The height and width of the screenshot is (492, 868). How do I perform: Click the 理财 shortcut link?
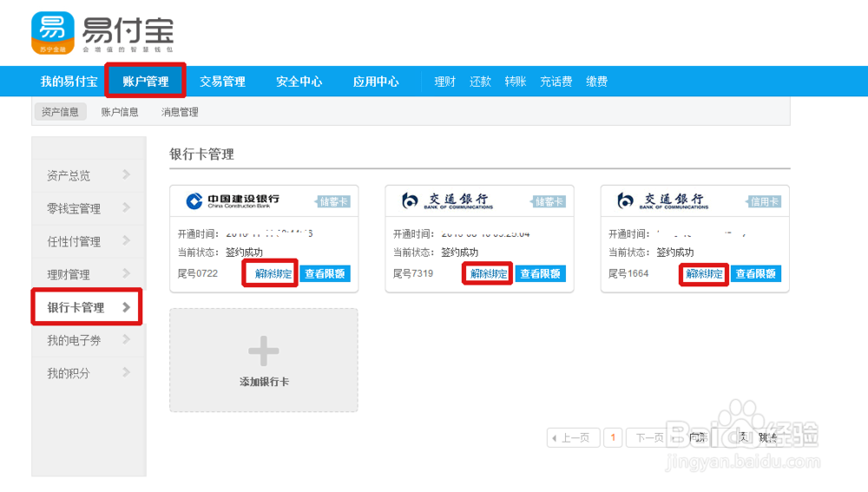(444, 82)
